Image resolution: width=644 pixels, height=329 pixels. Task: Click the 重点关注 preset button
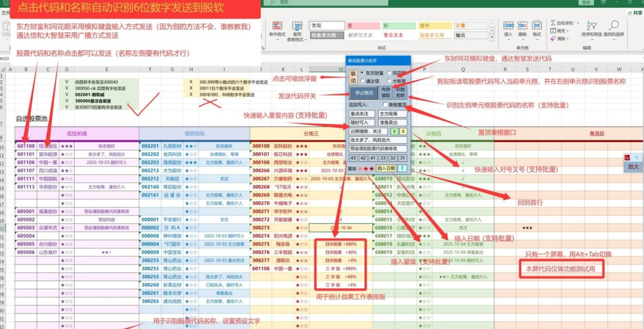coord(362,114)
